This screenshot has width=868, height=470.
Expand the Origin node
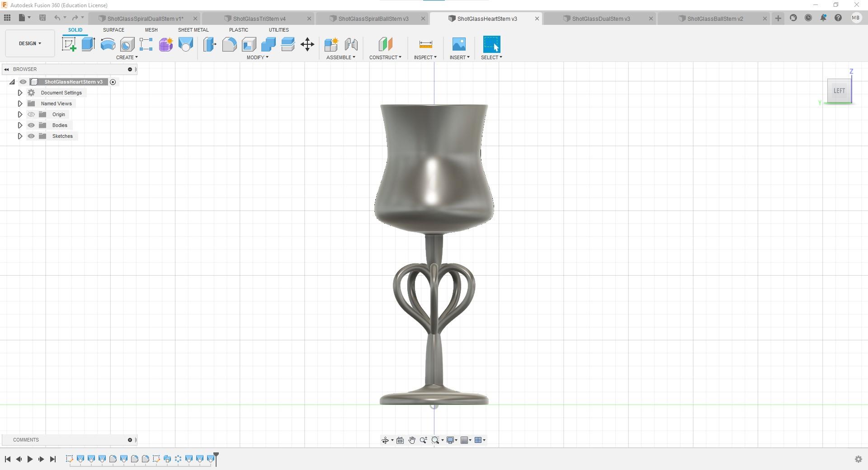[20, 114]
